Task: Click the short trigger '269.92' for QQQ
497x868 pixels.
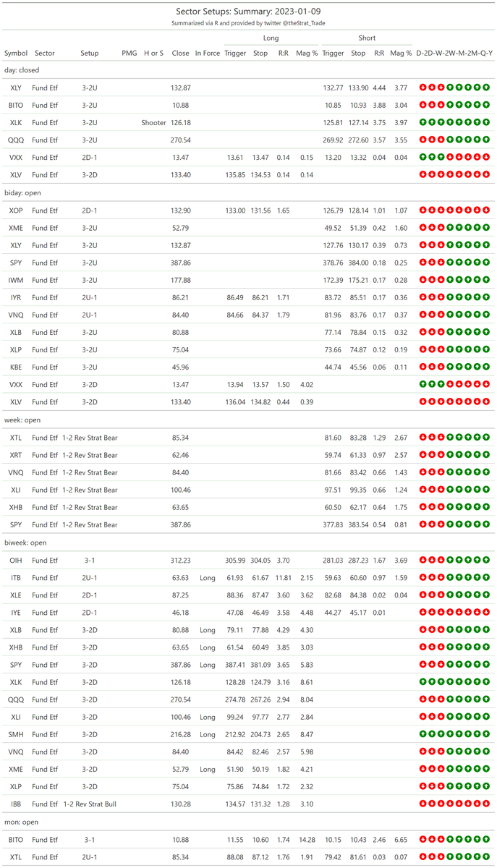Action: point(333,140)
